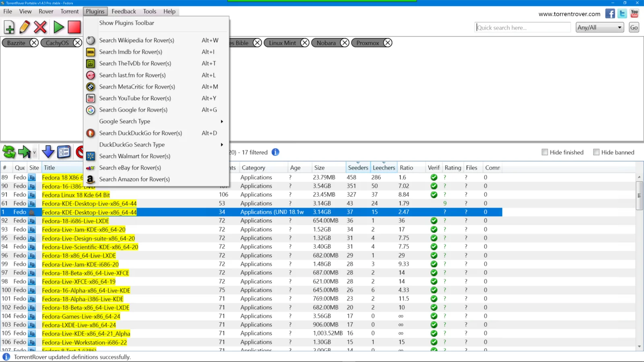The image size is (644, 362).
Task: Open the Feedback menu
Action: 124,11
